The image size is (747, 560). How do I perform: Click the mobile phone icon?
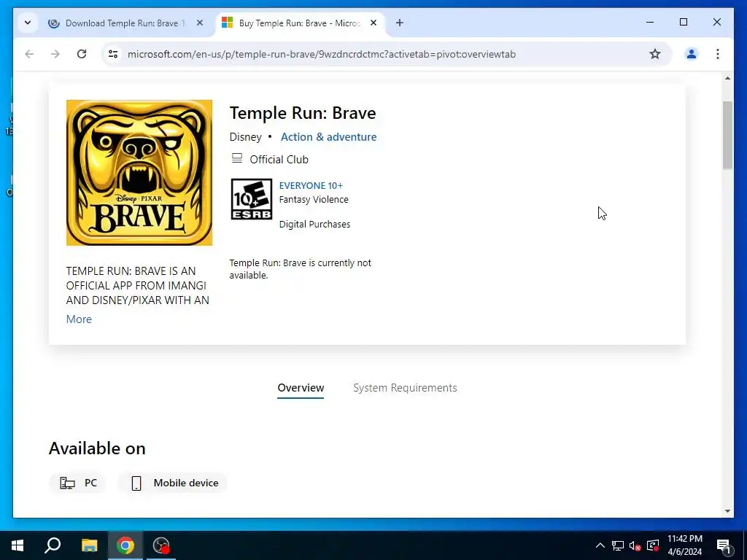136,483
